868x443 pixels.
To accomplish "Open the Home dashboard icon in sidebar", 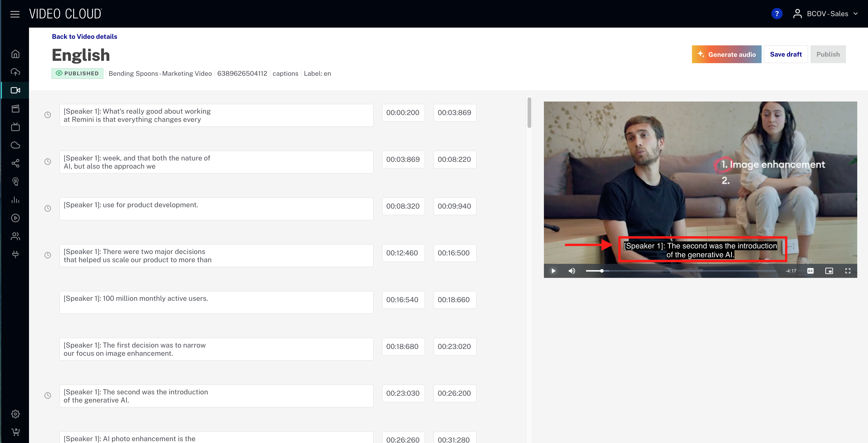I will [x=15, y=54].
